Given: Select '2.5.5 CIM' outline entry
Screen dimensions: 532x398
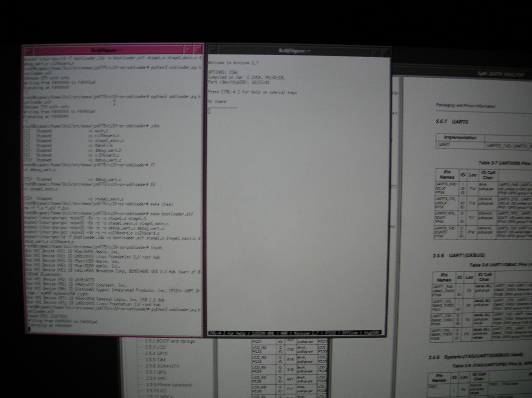Looking at the screenshot, I should click(x=155, y=360).
